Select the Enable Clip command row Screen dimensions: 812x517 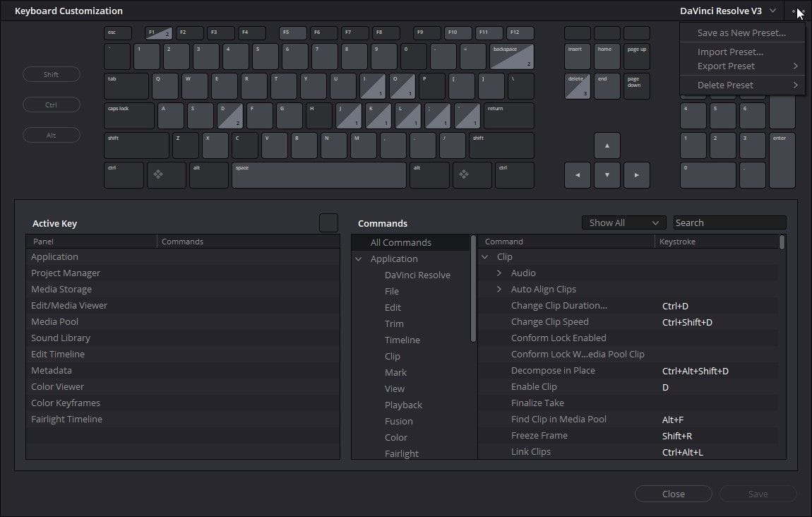coord(628,387)
